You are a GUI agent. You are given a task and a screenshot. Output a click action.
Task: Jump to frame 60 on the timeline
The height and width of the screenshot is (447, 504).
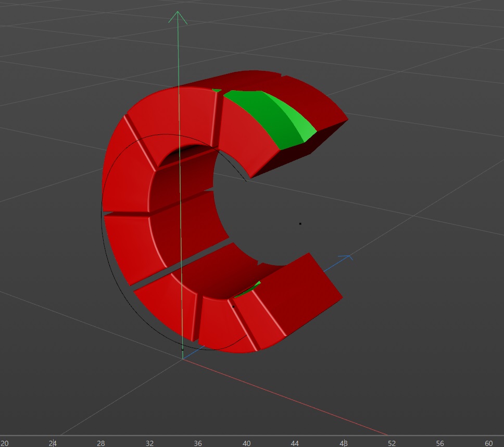click(488, 443)
